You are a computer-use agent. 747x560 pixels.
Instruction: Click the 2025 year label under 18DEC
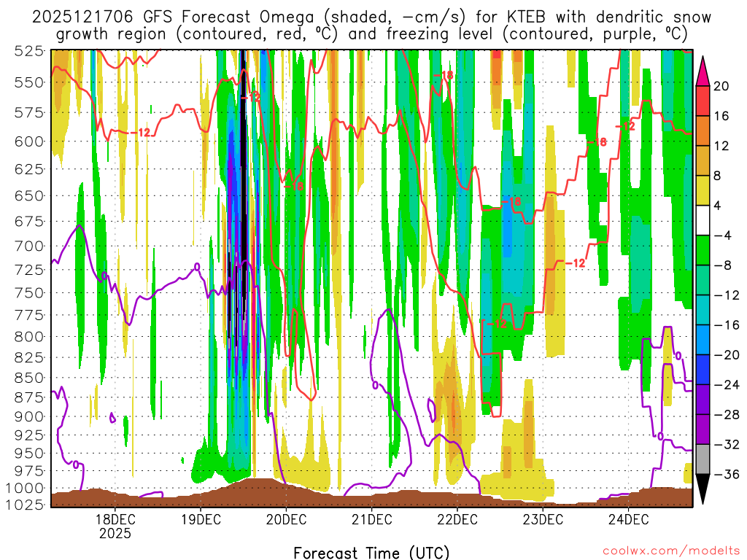(115, 533)
